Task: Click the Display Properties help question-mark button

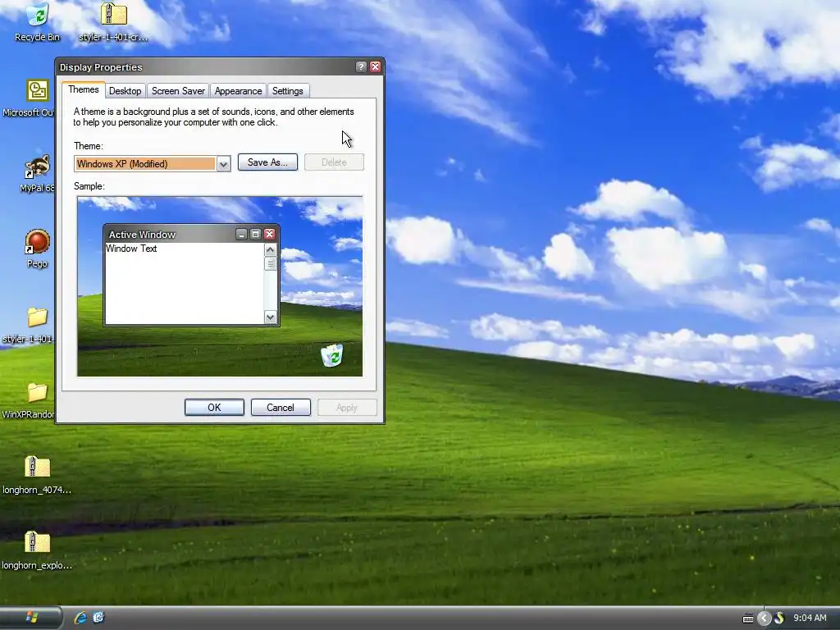Action: pos(361,67)
